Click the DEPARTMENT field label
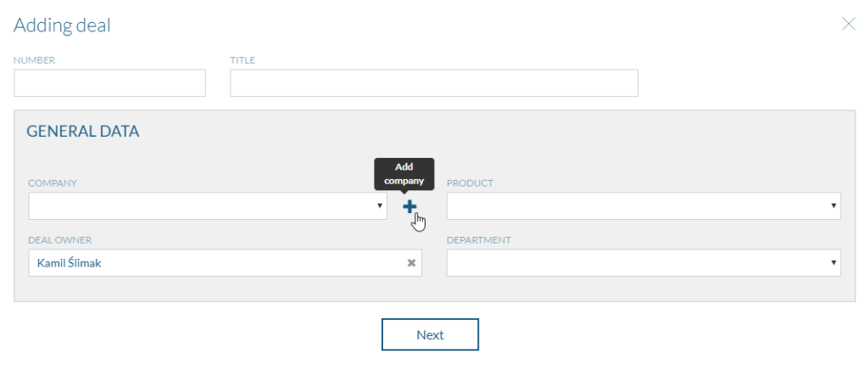This screenshot has height=376, width=868. 479,240
